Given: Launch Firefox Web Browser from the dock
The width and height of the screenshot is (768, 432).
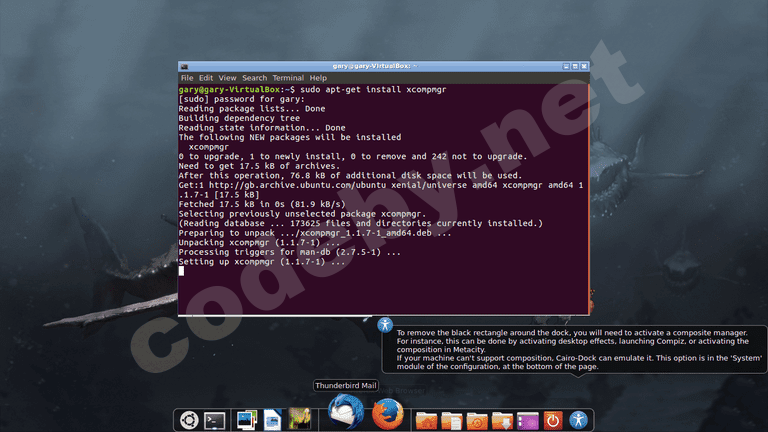Looking at the screenshot, I should click(x=387, y=414).
